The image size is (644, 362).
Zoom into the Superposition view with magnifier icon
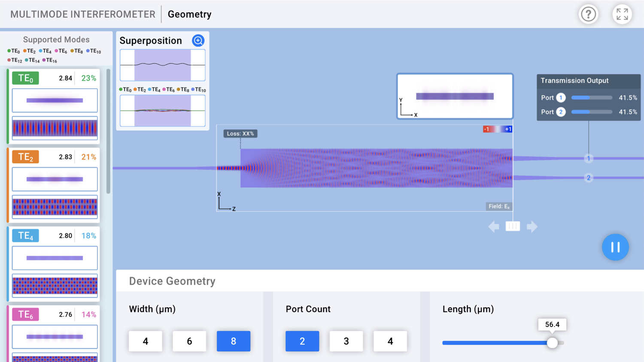tap(198, 40)
